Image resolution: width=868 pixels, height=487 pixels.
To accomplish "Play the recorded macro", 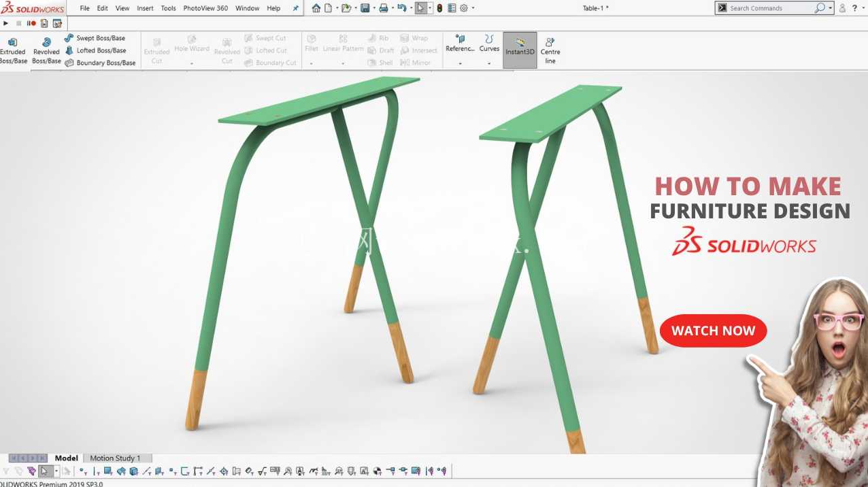I will coord(6,23).
